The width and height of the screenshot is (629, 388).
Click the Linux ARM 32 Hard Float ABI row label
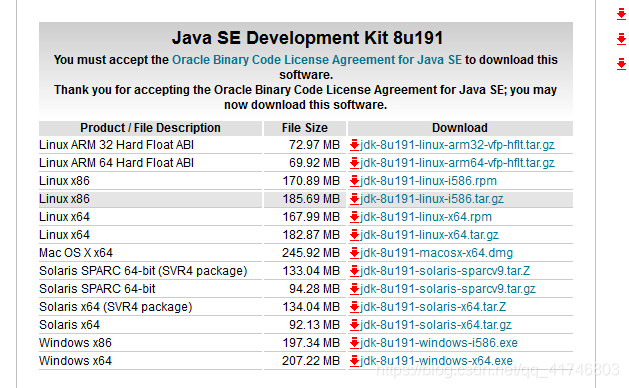116,145
